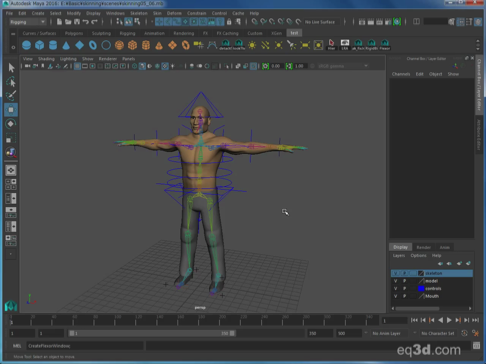
Task: Toggle visibility V of the skeleton layer
Action: [396, 273]
